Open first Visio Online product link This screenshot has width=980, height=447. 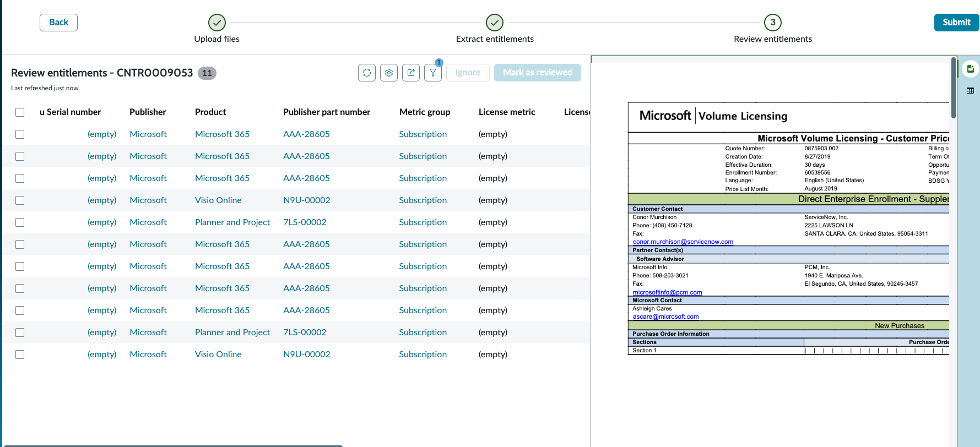[x=218, y=200]
